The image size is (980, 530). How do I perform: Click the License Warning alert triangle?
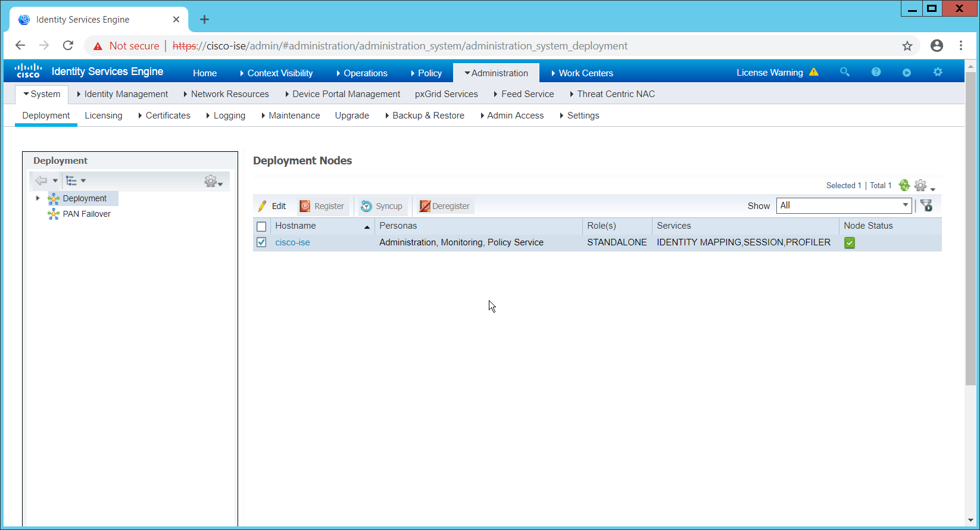(814, 72)
